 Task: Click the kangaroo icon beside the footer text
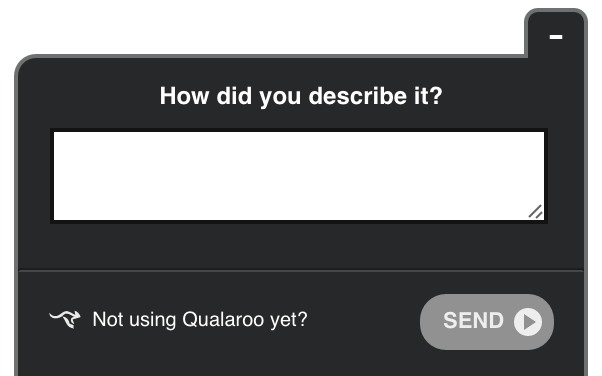click(65, 319)
